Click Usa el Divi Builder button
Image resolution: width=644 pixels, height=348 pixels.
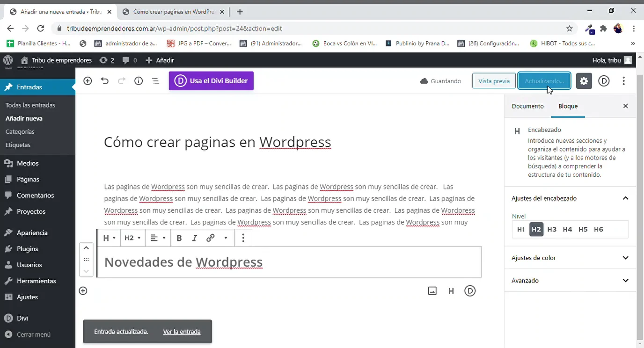[211, 81]
